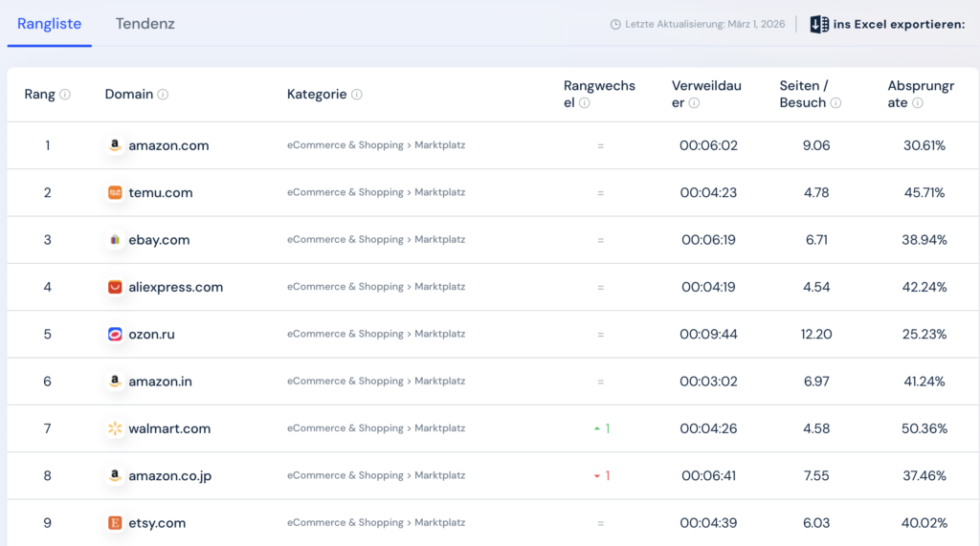Open the ozon.ru domain link
The height and width of the screenshot is (546, 980).
pyautogui.click(x=151, y=335)
